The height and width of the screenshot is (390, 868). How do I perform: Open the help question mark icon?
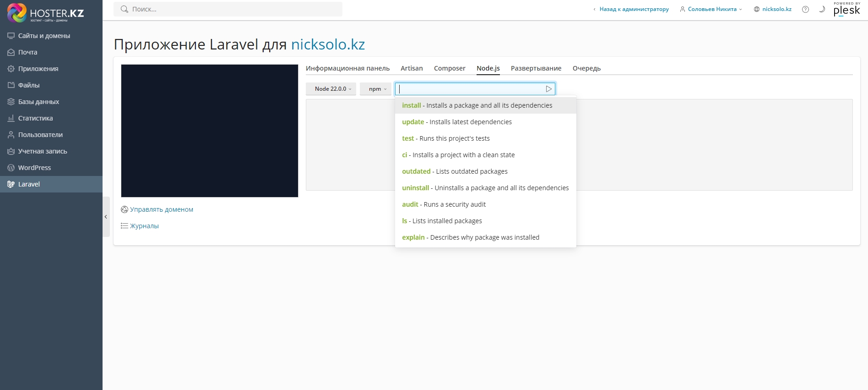[805, 9]
